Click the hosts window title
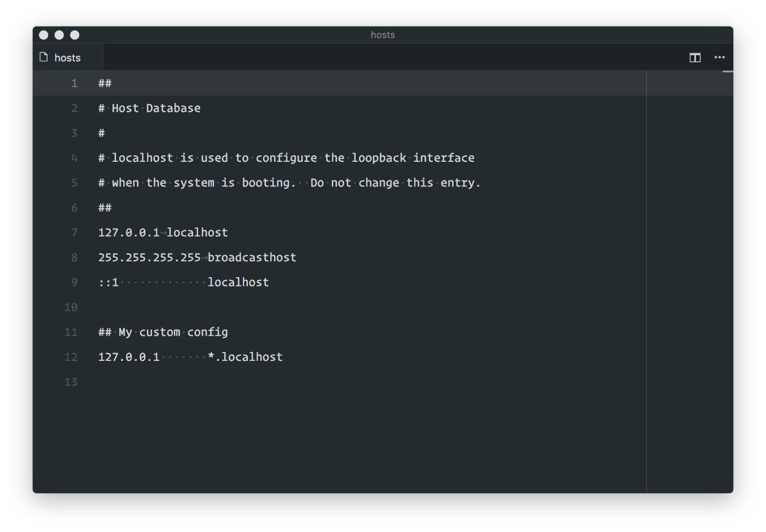 point(382,34)
